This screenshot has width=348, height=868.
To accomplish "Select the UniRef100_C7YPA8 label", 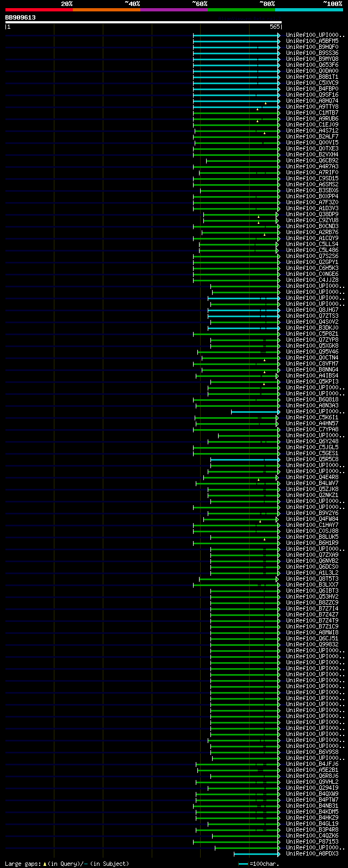I will [312, 430].
